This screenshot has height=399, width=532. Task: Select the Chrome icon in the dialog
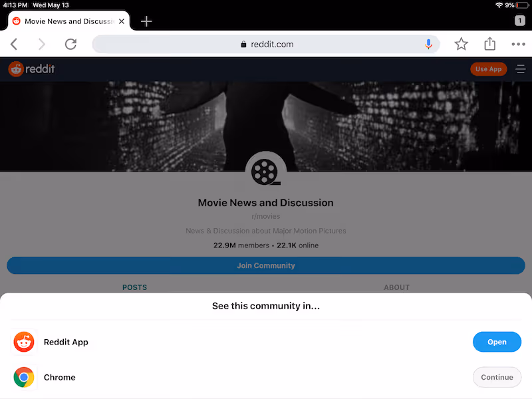(x=24, y=377)
